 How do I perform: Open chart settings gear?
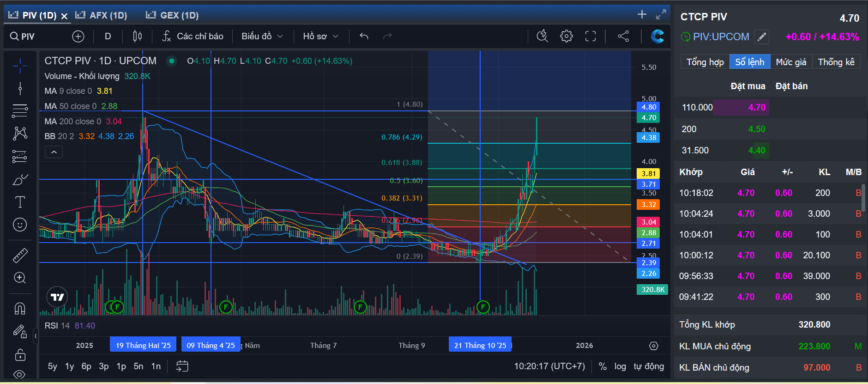[567, 36]
